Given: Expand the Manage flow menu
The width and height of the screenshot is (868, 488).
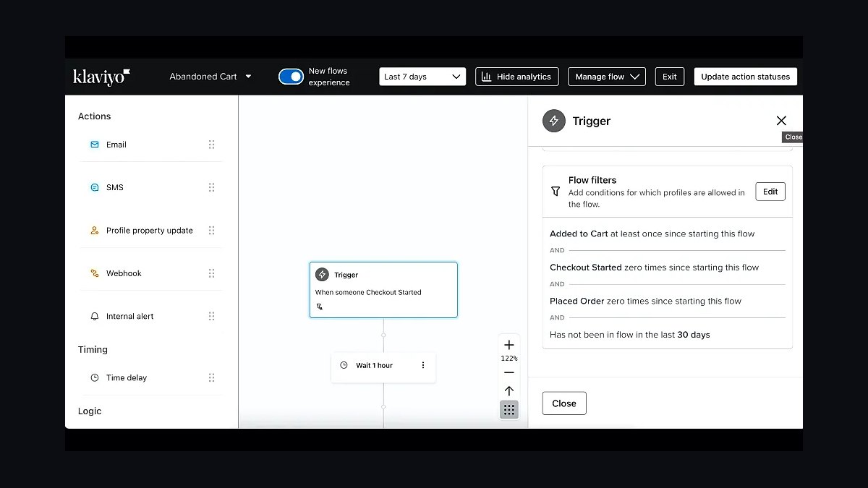Looking at the screenshot, I should coord(607,77).
